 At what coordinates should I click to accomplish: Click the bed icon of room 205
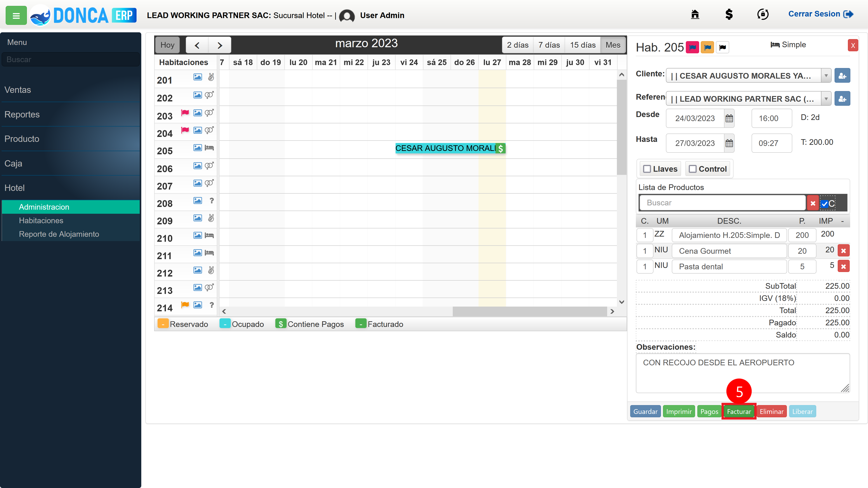pyautogui.click(x=209, y=148)
